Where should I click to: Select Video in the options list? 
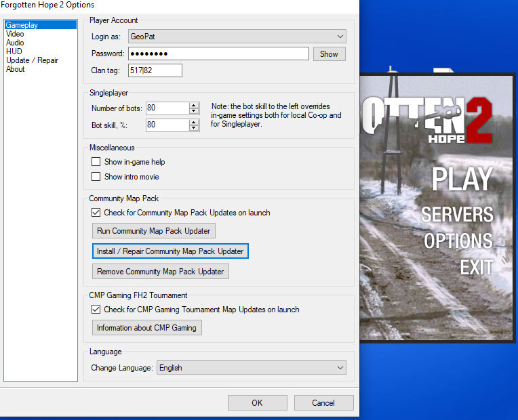(x=15, y=34)
